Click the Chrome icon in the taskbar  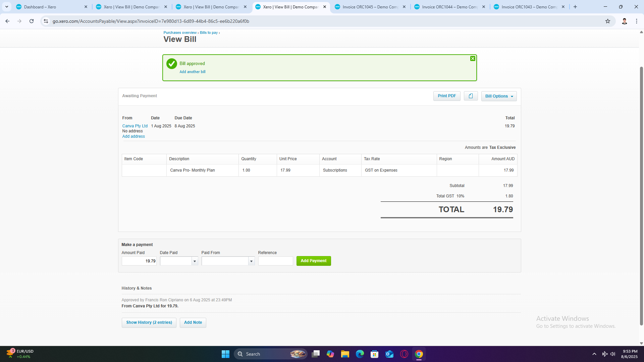(x=419, y=354)
